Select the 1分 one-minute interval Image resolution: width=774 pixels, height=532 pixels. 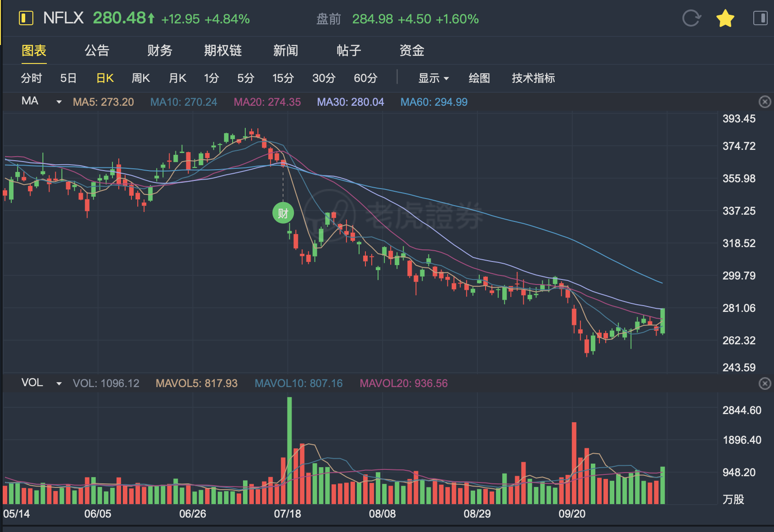pos(211,78)
